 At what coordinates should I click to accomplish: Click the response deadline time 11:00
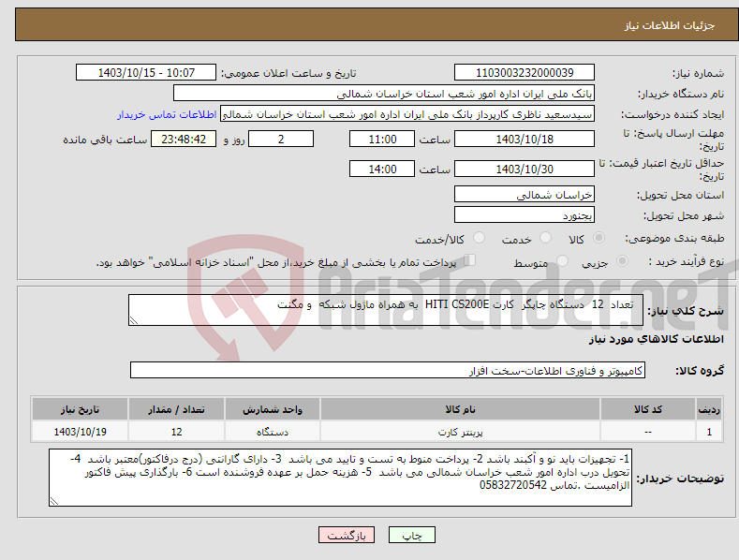pos(382,139)
